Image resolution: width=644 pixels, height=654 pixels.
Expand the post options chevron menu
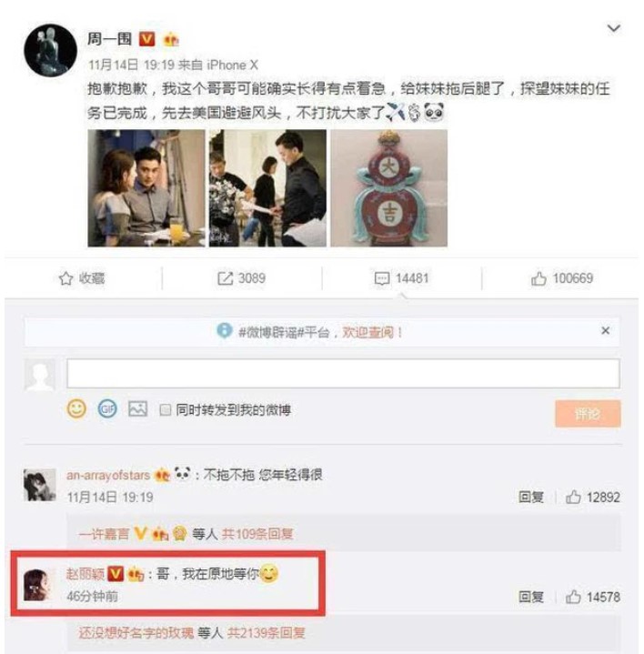[x=614, y=28]
